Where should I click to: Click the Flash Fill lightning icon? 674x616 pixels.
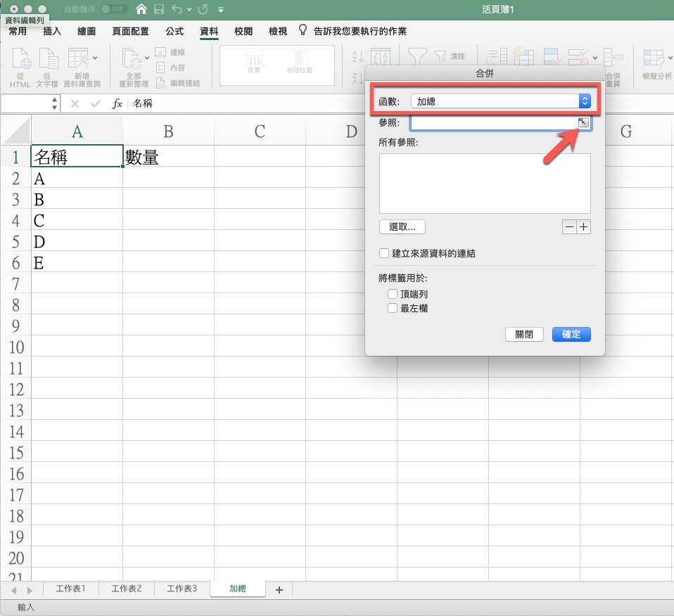pyautogui.click(x=523, y=56)
